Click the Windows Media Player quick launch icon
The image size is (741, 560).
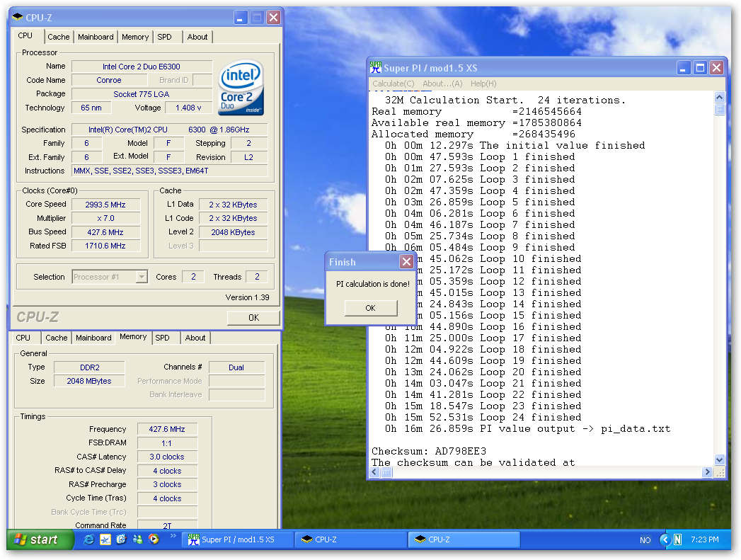[x=154, y=539]
